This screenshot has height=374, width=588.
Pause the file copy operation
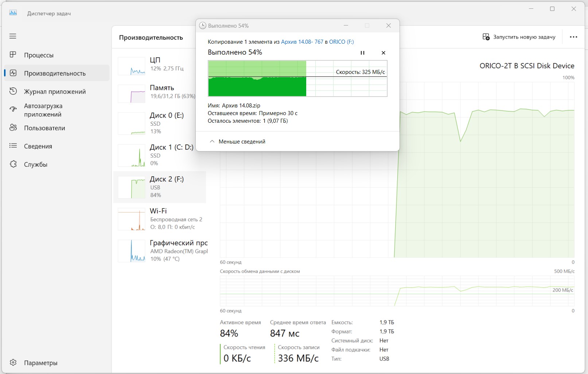click(x=362, y=53)
